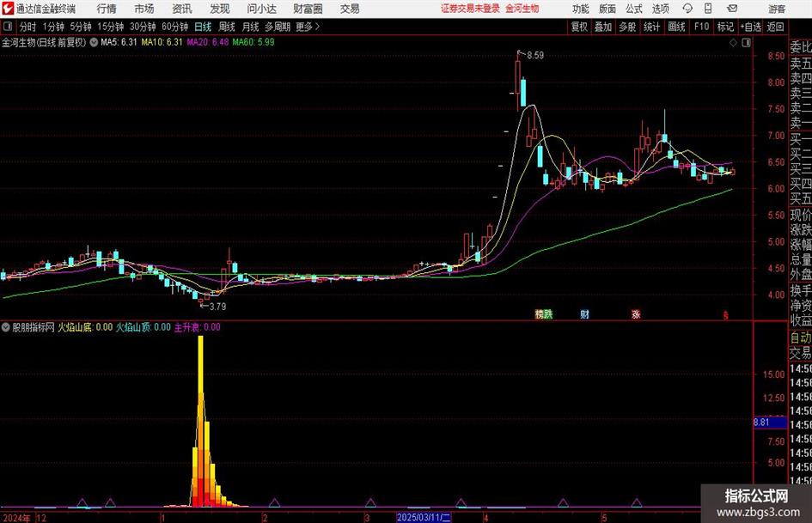812x523 pixels.
Task: Open the 版面 menu
Action: point(607,9)
